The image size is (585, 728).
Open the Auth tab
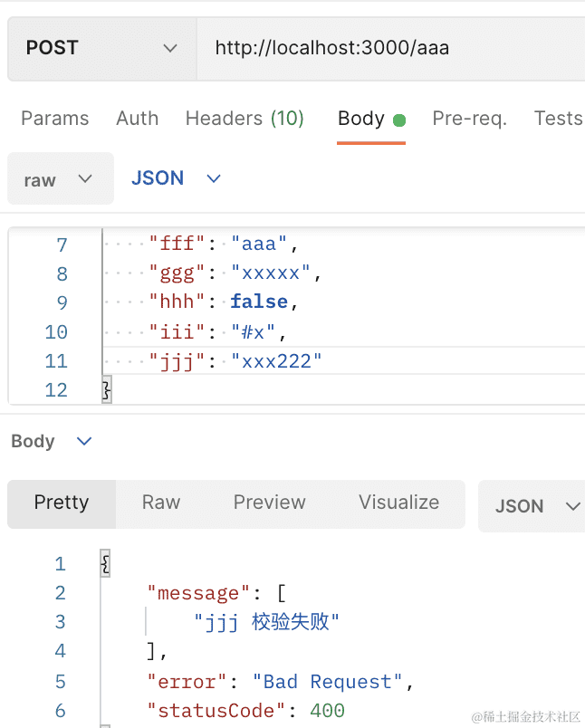137,119
